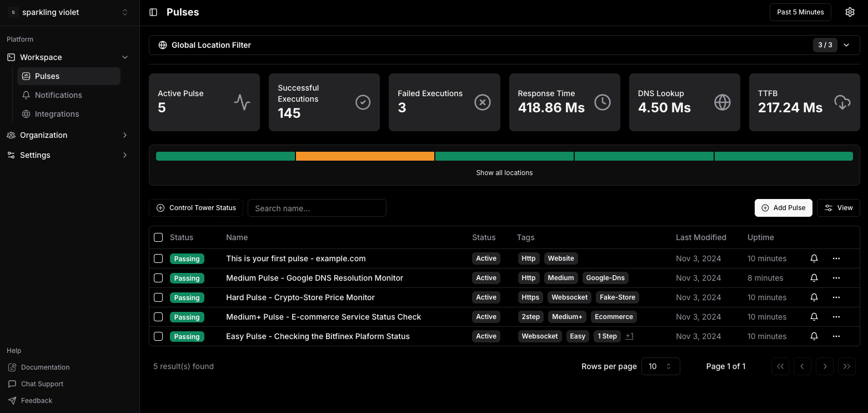This screenshot has height=413, width=868.
Task: Click the Control Tower Status filter button
Action: (196, 208)
